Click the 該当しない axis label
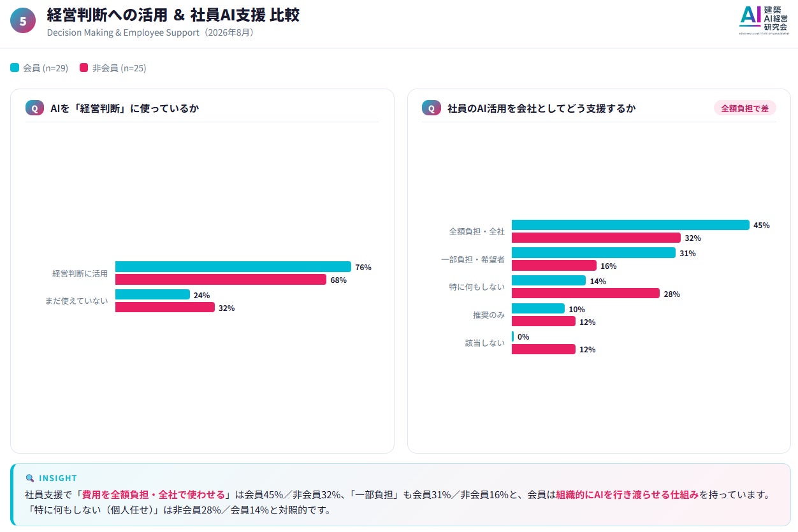This screenshot has height=532, width=798. click(x=484, y=343)
